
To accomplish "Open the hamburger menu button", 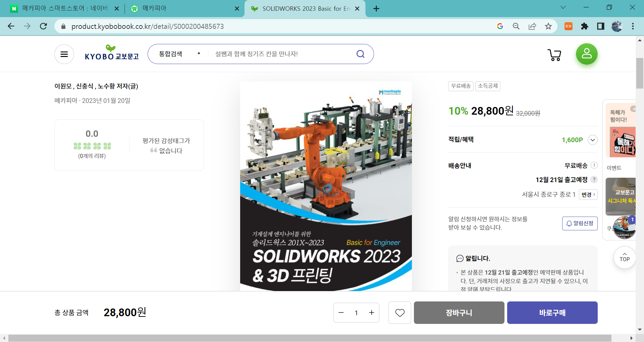I will pos(64,54).
